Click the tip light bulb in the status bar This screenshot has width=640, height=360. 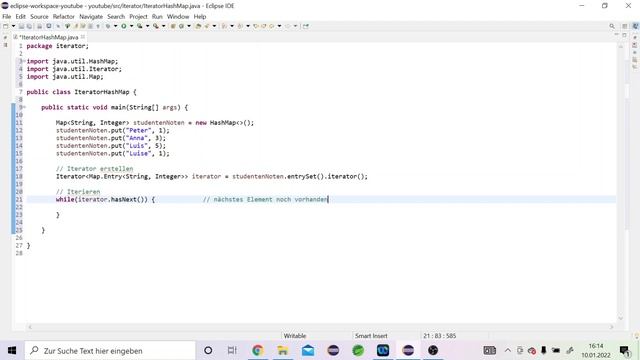(636, 336)
